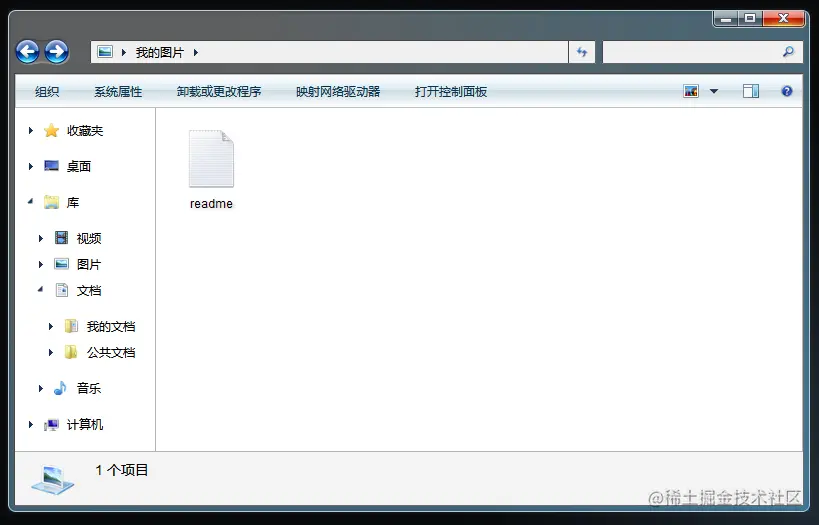Maximize the explorer window
This screenshot has height=525, width=819.
750,19
